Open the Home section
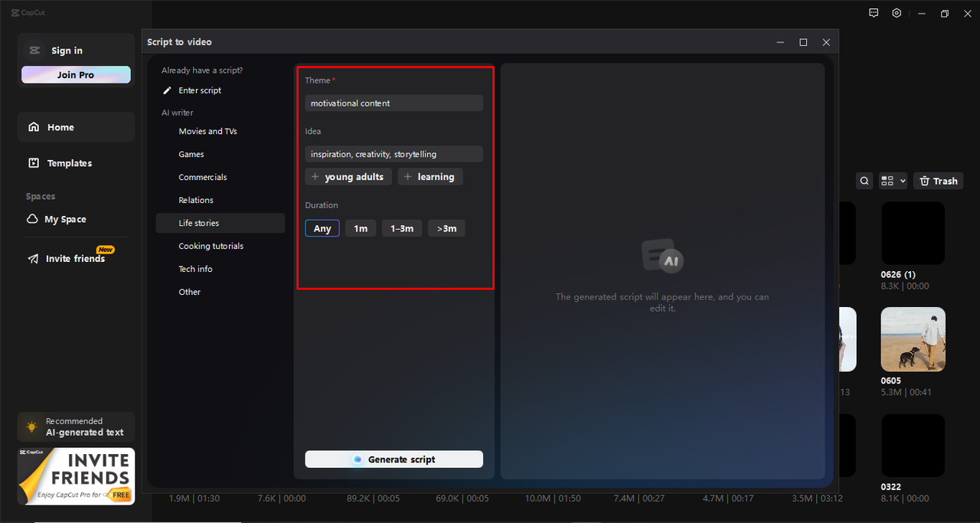 (x=76, y=127)
